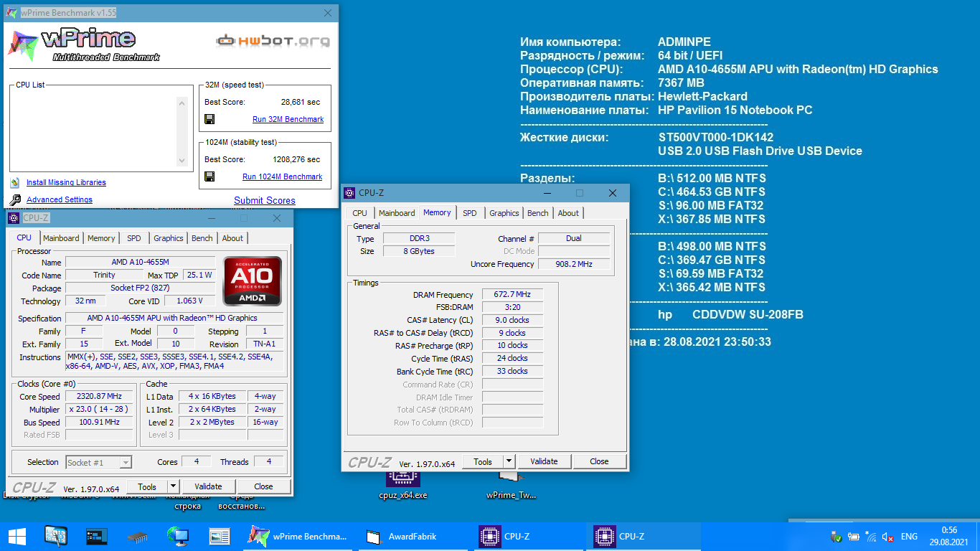This screenshot has width=980, height=551.
Task: Open the Tools dropdown arrow in the CPU window
Action: pyautogui.click(x=172, y=486)
